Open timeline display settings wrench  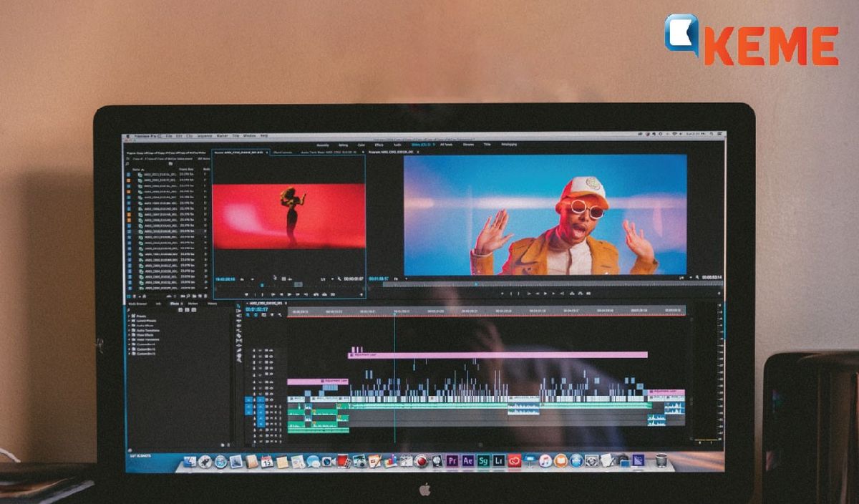(x=280, y=315)
